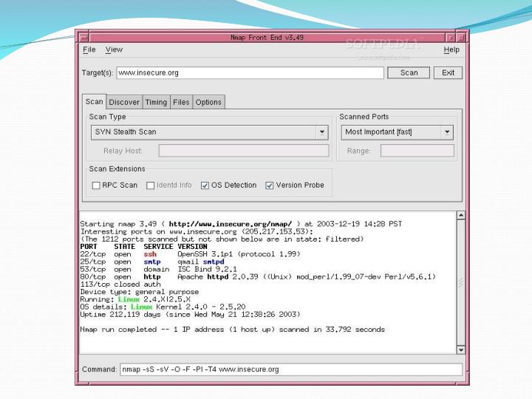Screen dimensions: 532x399
Task: Click the Exit button
Action: [x=448, y=73]
